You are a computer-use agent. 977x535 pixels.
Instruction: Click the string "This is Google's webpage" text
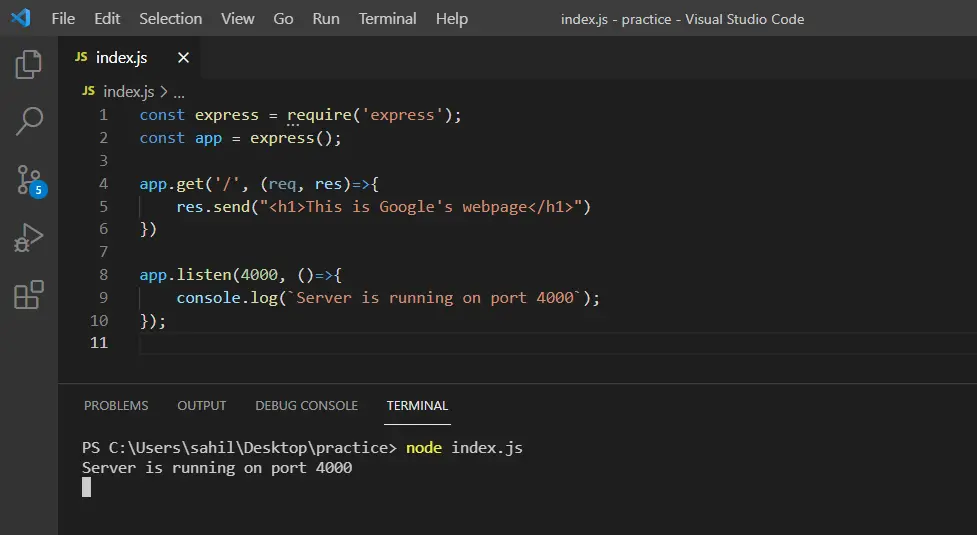click(x=416, y=207)
